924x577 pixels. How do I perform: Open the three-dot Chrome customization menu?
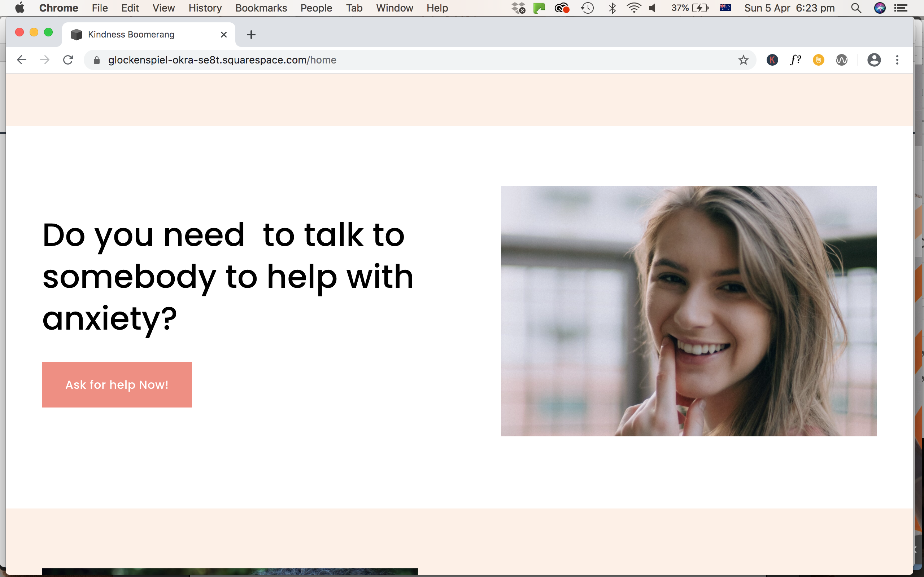897,60
